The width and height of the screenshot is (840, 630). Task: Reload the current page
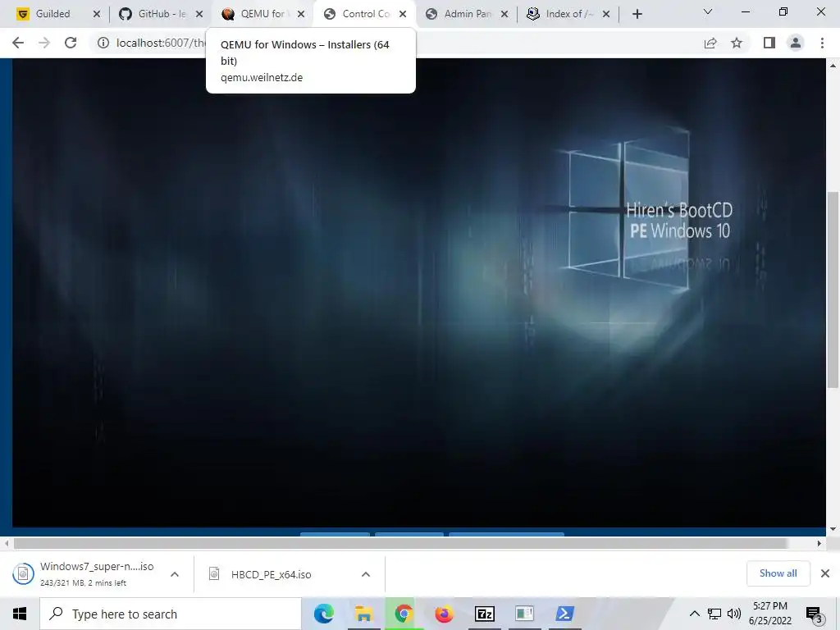[71, 43]
